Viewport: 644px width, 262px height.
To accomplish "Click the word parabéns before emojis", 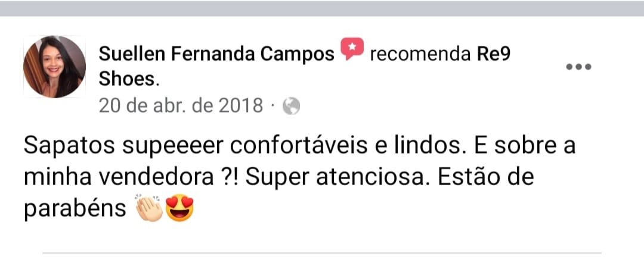I will pyautogui.click(x=75, y=210).
